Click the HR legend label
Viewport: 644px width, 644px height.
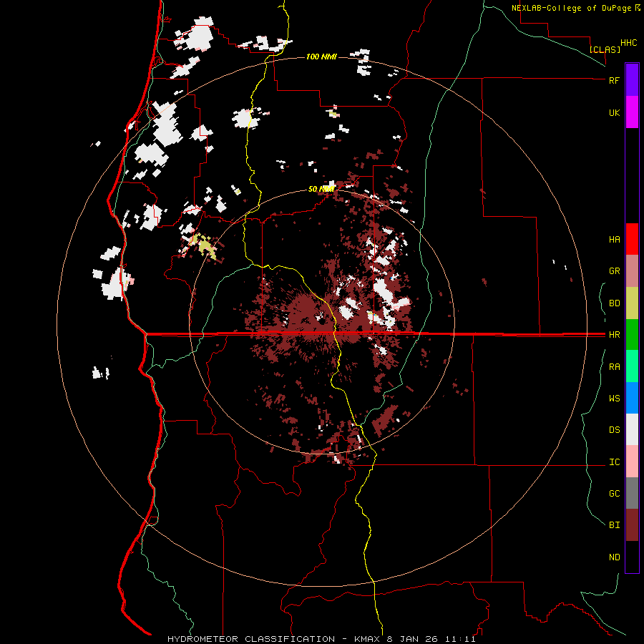[614, 335]
